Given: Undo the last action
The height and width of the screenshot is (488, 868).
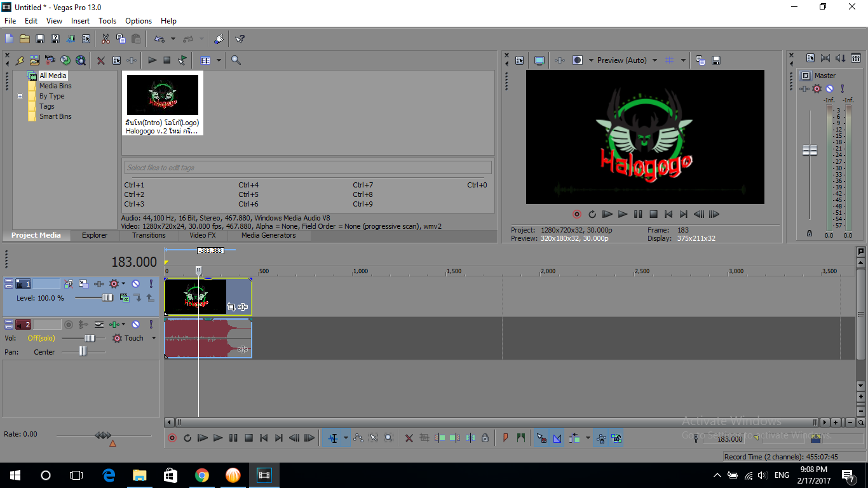Looking at the screenshot, I should 159,39.
